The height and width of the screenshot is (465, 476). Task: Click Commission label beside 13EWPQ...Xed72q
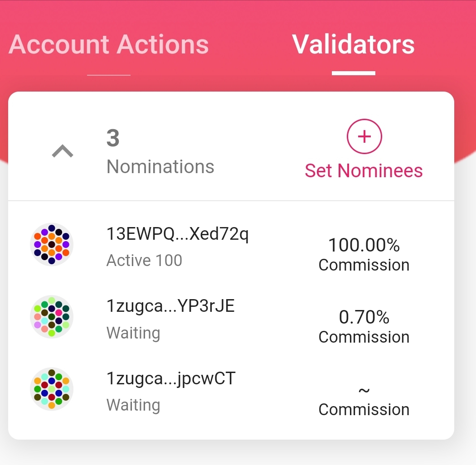[364, 265]
